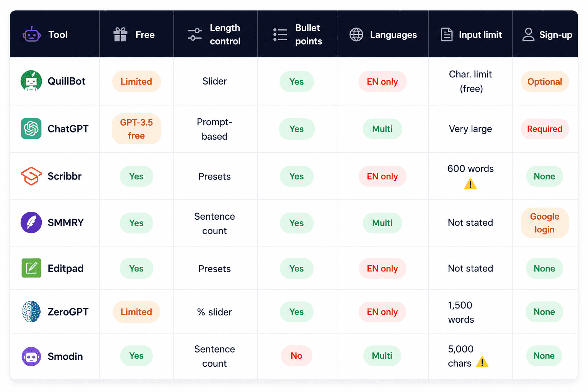Click the 5,000 chars cell text

point(461,356)
